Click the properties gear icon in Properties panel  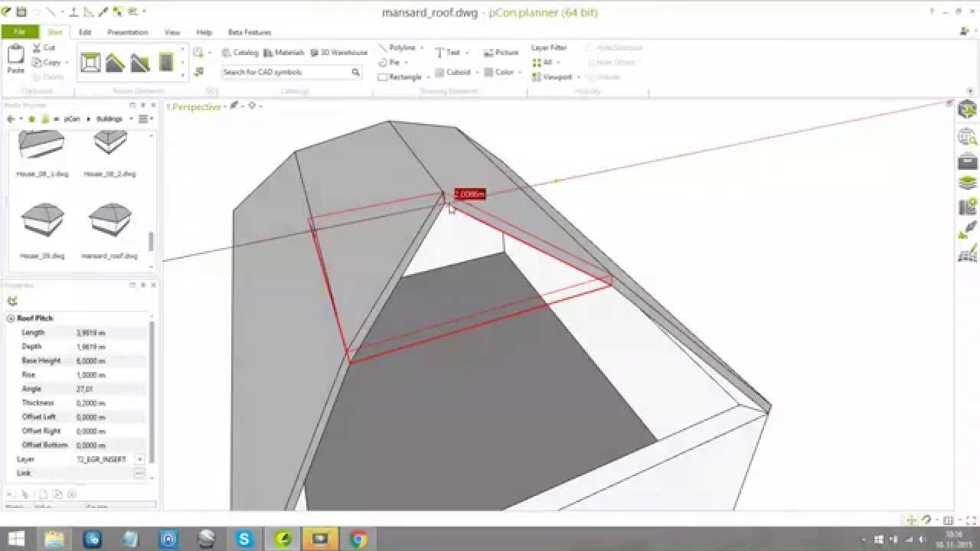pos(11,301)
